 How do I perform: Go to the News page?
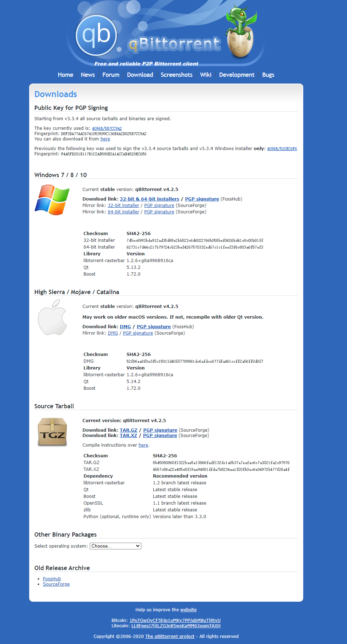pos(88,75)
